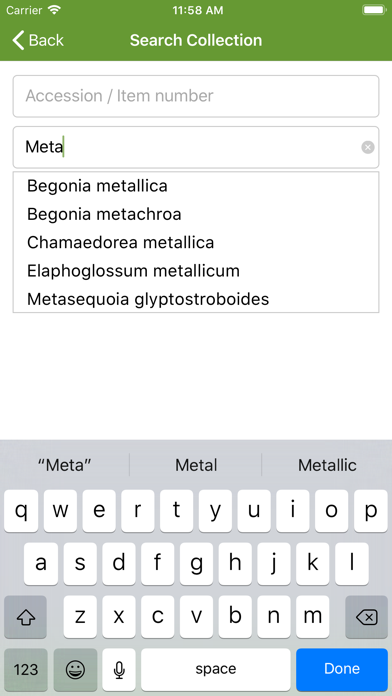Tap the letter q key

pyautogui.click(x=21, y=511)
